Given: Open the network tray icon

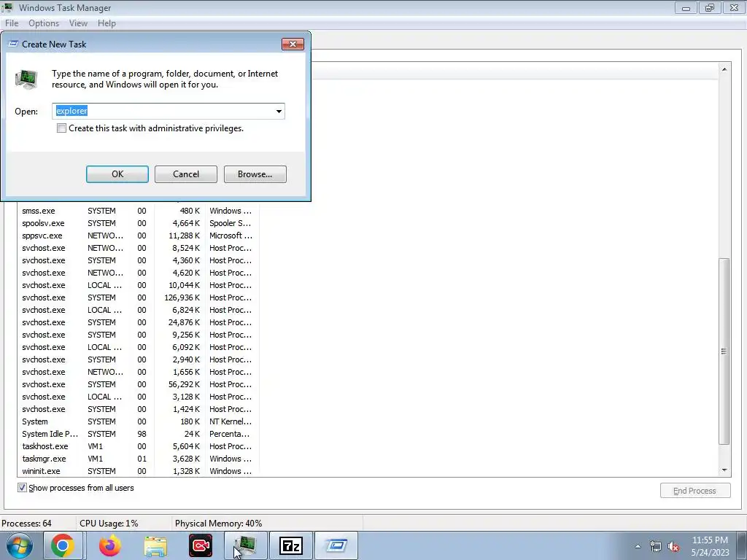Looking at the screenshot, I should click(656, 546).
